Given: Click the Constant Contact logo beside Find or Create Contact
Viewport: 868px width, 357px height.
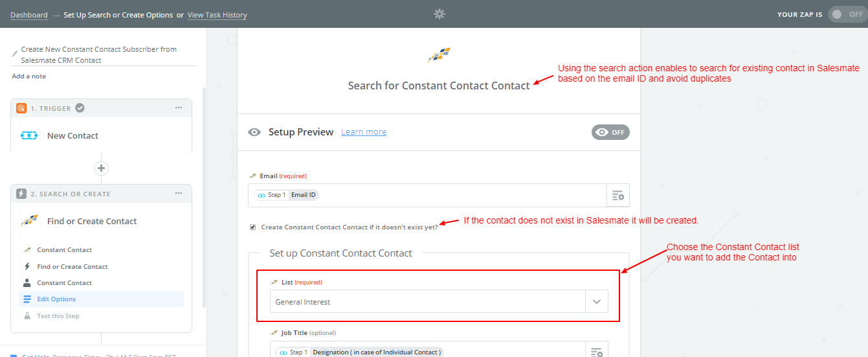Looking at the screenshot, I should click(29, 220).
